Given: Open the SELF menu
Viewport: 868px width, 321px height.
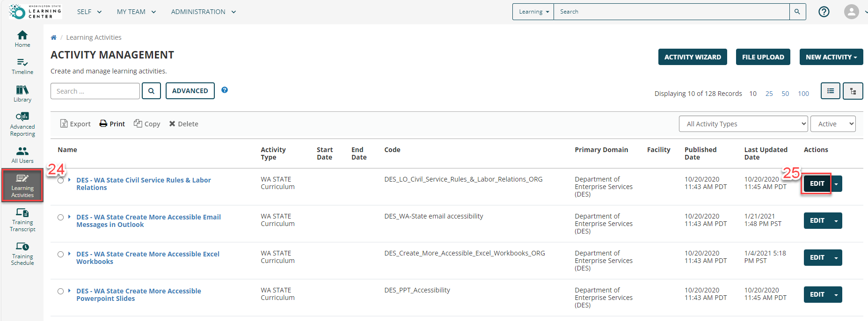Looking at the screenshot, I should click(89, 12).
